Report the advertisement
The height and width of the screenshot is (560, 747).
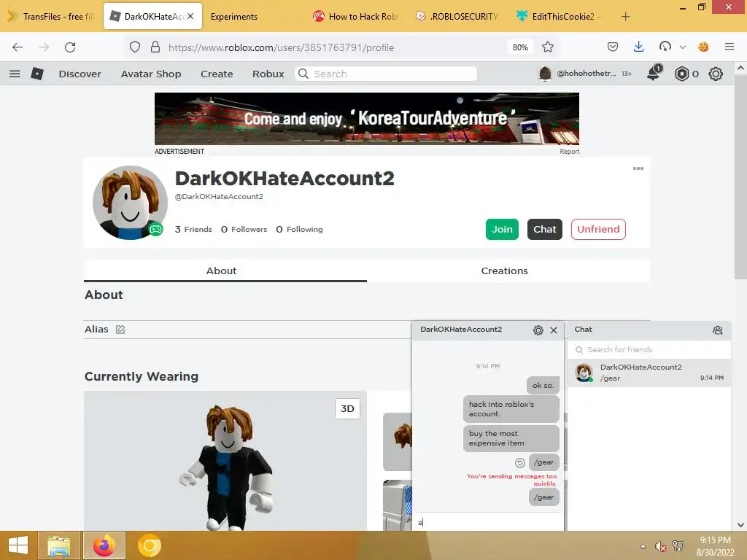(569, 152)
